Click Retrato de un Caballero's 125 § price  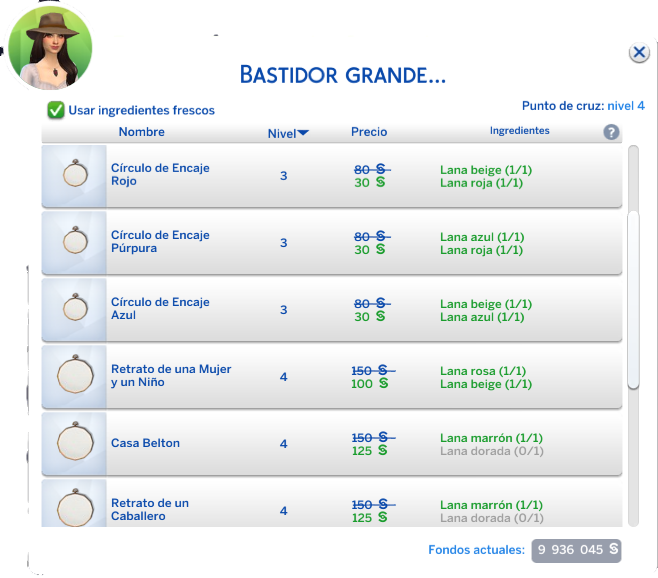[x=369, y=518]
